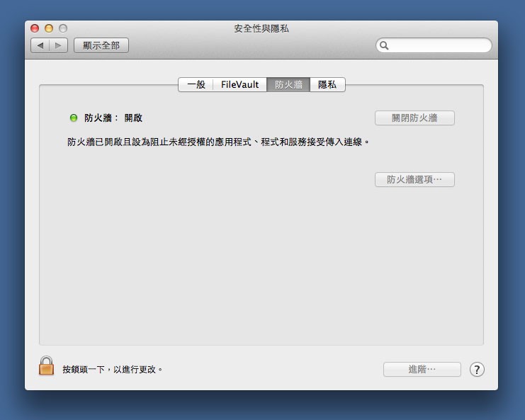Open help with the question mark button
Viewport: 525px width, 420px height.
click(x=477, y=370)
